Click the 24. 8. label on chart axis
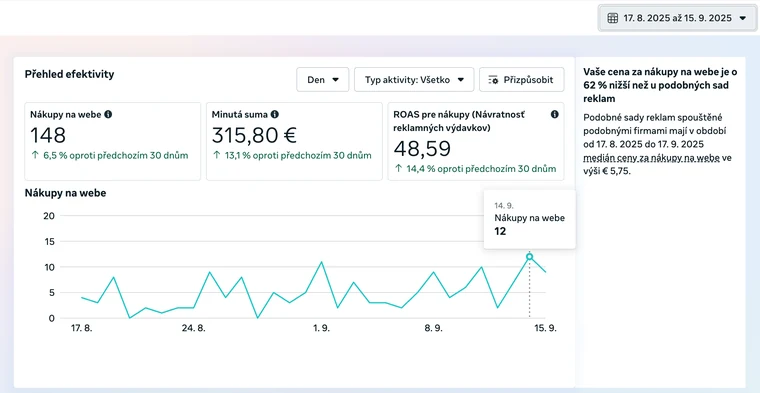 click(193, 328)
